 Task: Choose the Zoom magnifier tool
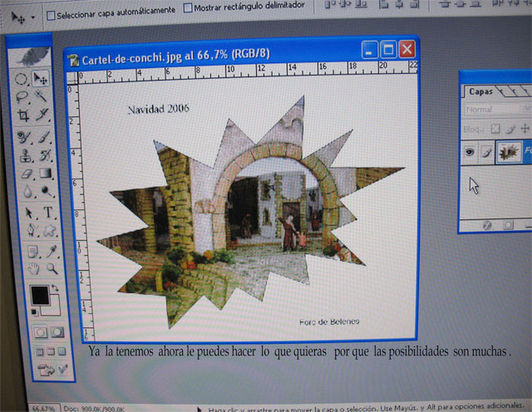click(x=52, y=268)
